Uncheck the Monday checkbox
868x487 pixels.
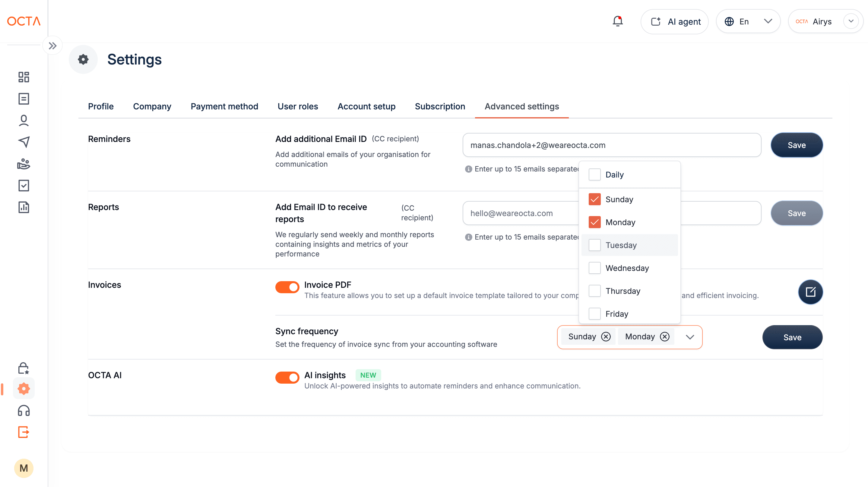[594, 222]
